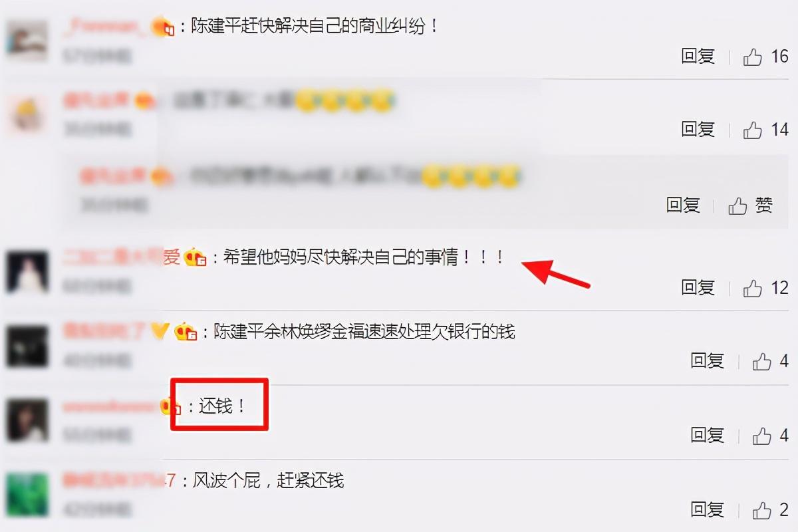Open avatar of 希望他妈妈 commenter

tap(27, 272)
